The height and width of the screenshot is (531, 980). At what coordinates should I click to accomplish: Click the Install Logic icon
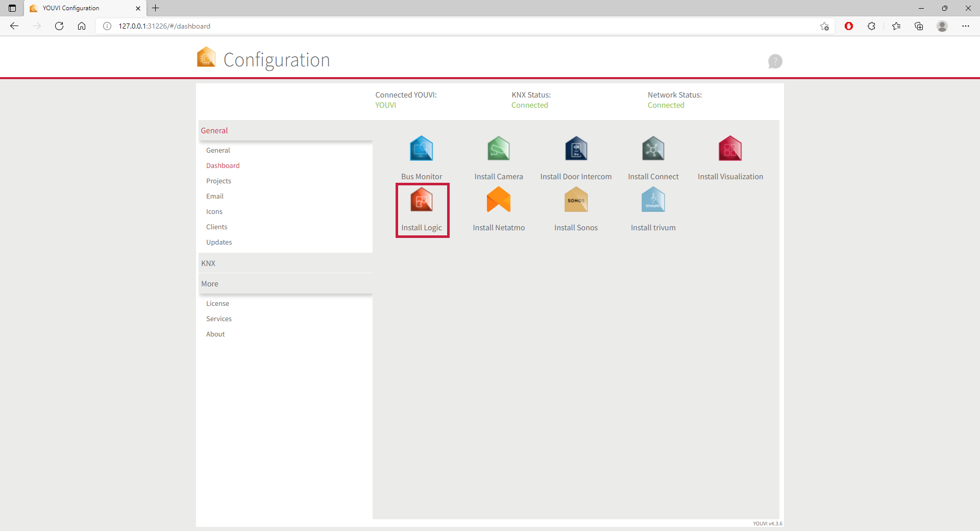point(422,200)
